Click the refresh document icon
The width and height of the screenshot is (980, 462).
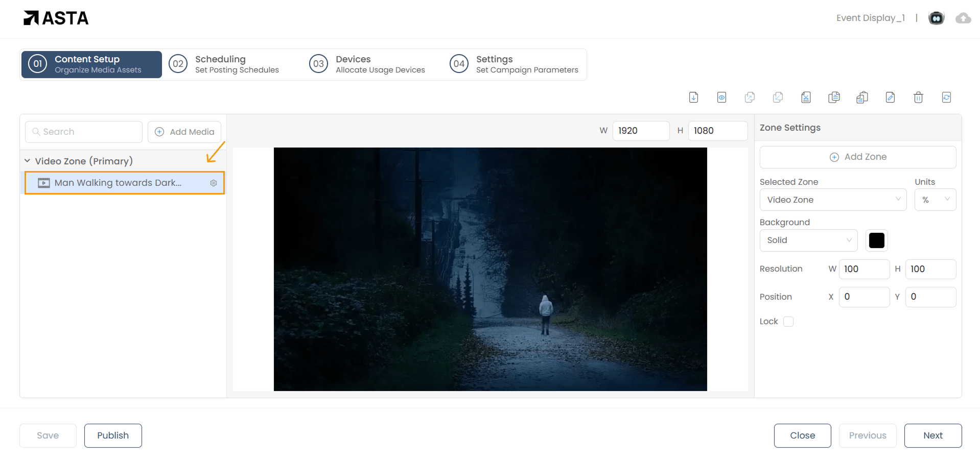pyautogui.click(x=946, y=97)
